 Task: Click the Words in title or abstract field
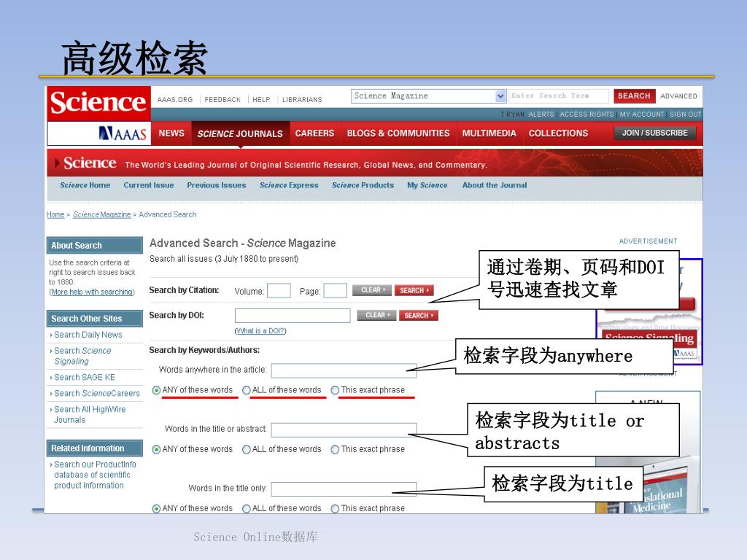344,429
